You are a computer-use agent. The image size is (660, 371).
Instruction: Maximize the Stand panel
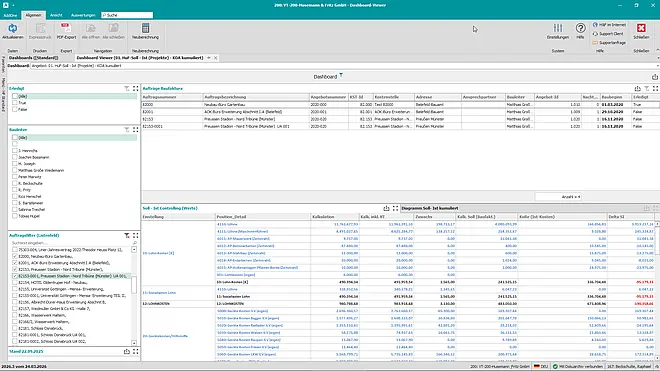136,351
